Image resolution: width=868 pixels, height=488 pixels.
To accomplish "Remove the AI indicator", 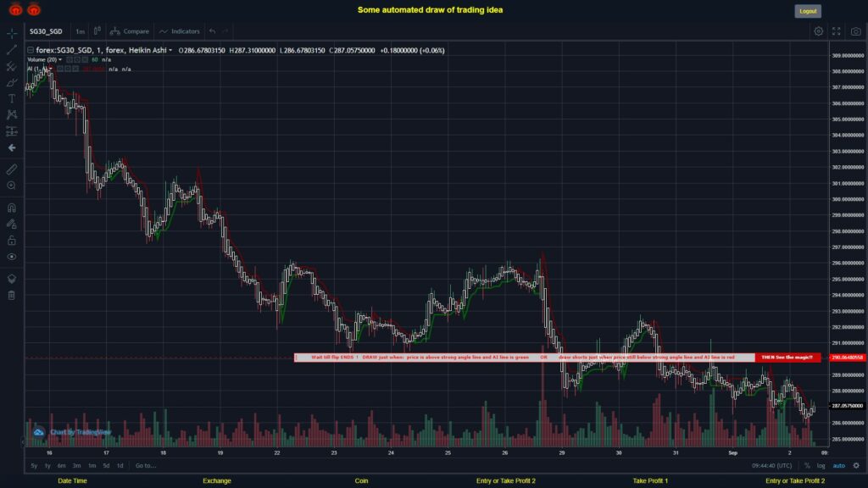I will click(75, 69).
